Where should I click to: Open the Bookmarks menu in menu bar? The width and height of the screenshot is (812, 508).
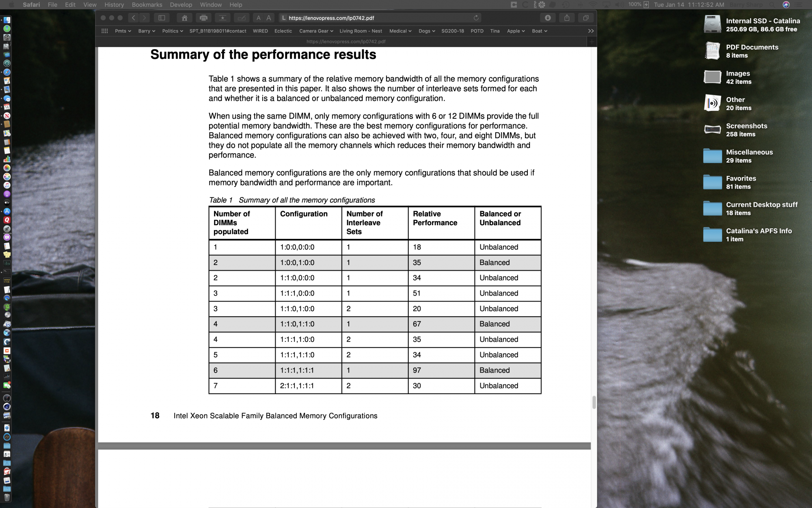(x=147, y=5)
